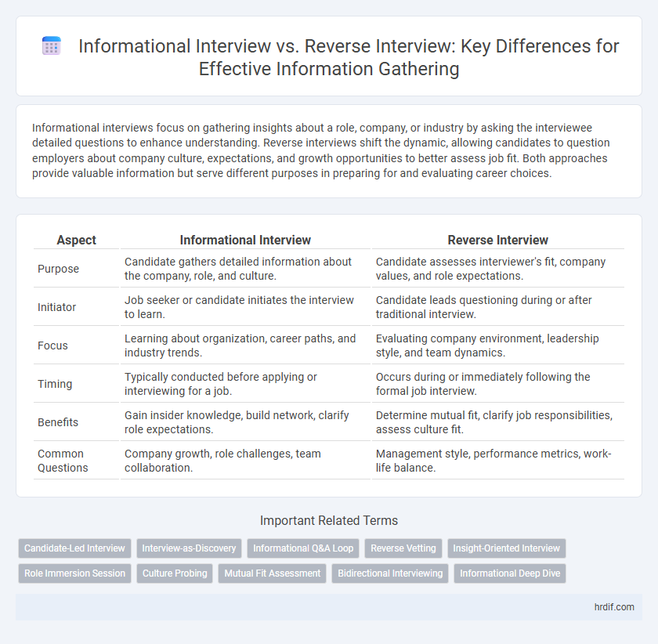The height and width of the screenshot is (644, 658).
Task: Select the Informational Q&A Loop tag
Action: [303, 548]
